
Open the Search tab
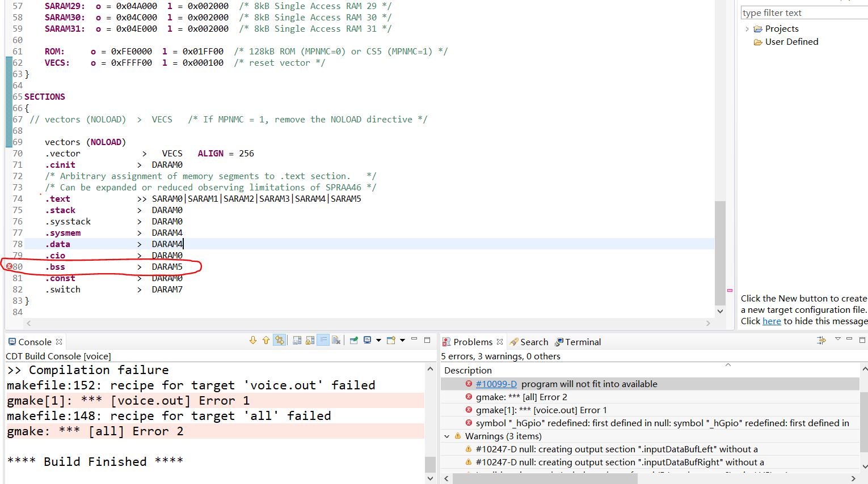click(x=529, y=342)
